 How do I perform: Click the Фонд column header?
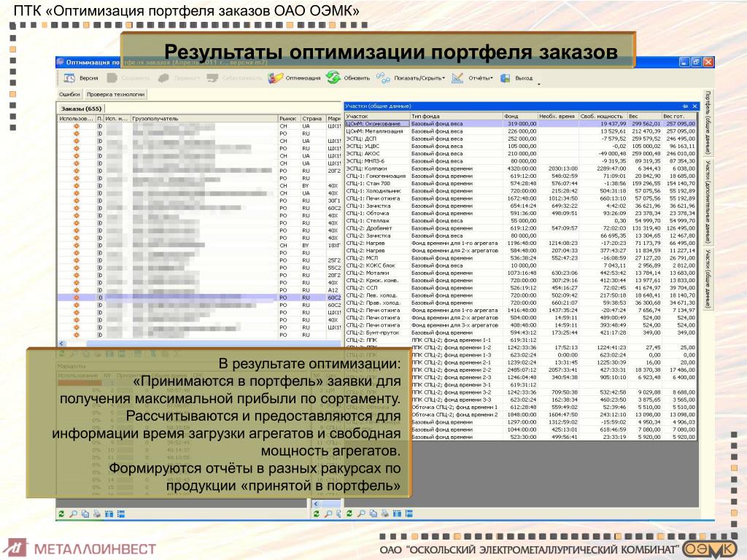tap(519, 116)
